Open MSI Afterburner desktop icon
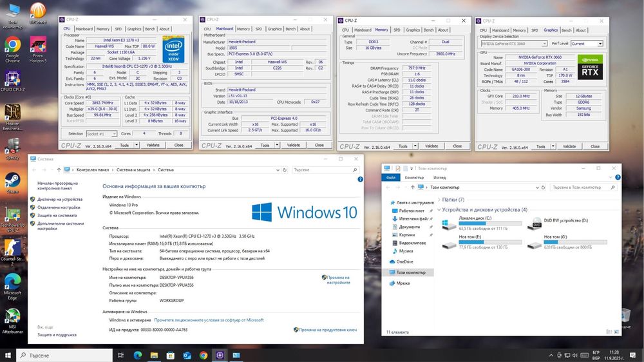The image size is (644, 362). (x=12, y=321)
